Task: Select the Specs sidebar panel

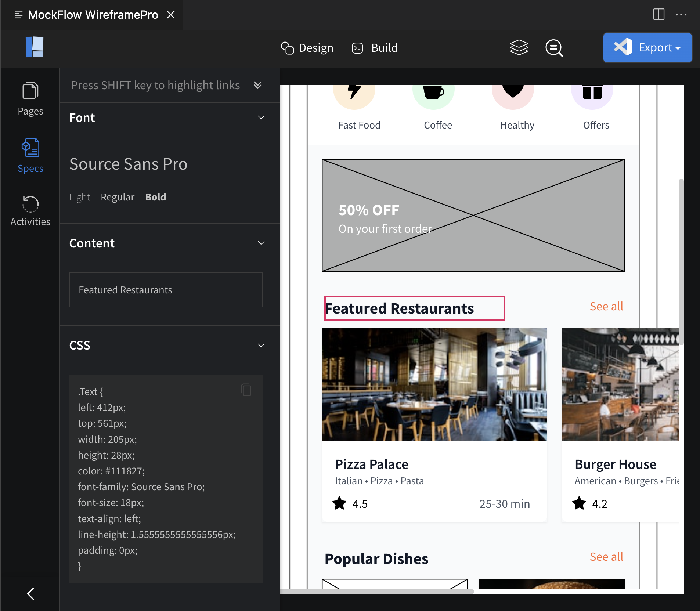Action: point(30,156)
